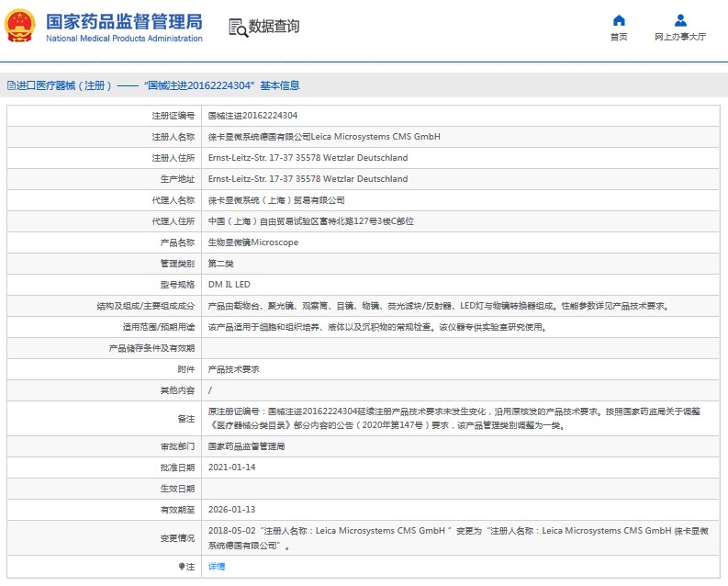Select the product name 生物显微镜Microscope cell

point(253,242)
